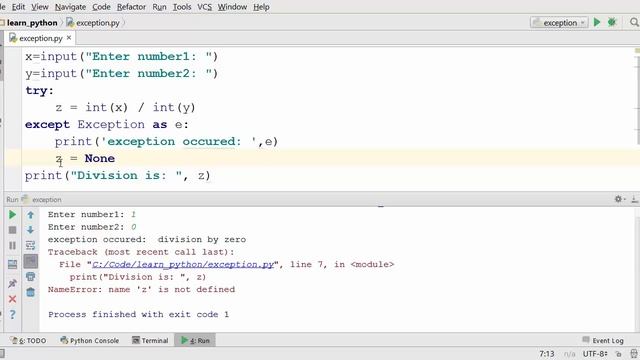
Task: Rerun the program from Run panel
Action: tap(12, 215)
